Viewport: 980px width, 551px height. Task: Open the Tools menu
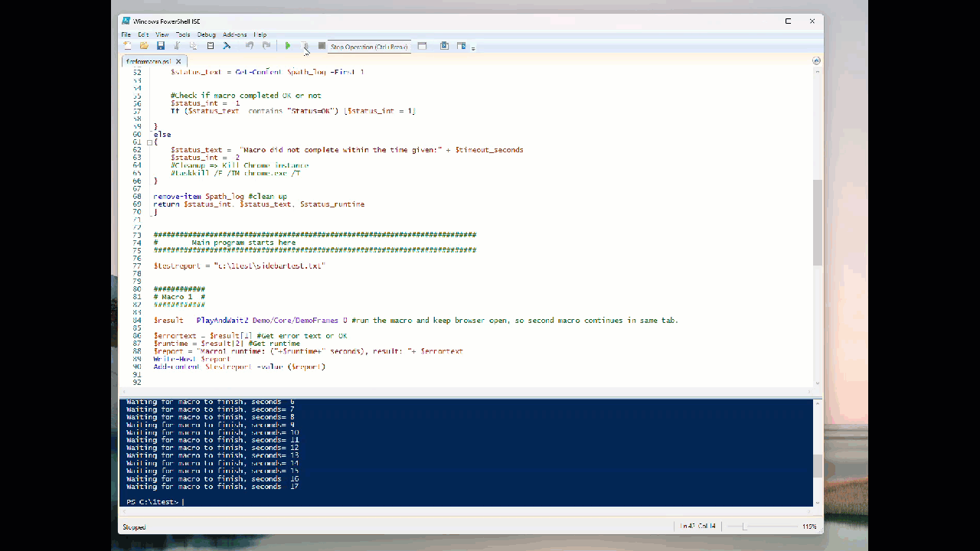pyautogui.click(x=183, y=34)
